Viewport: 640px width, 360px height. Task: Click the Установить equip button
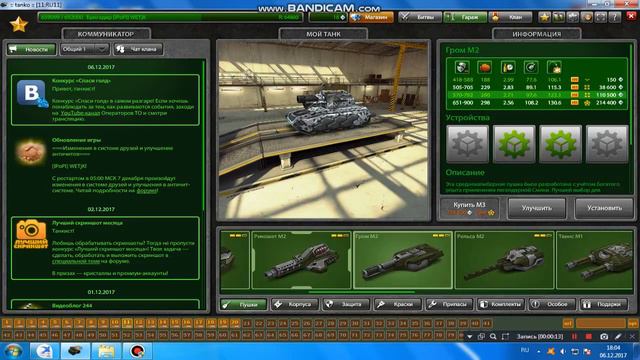[604, 208]
